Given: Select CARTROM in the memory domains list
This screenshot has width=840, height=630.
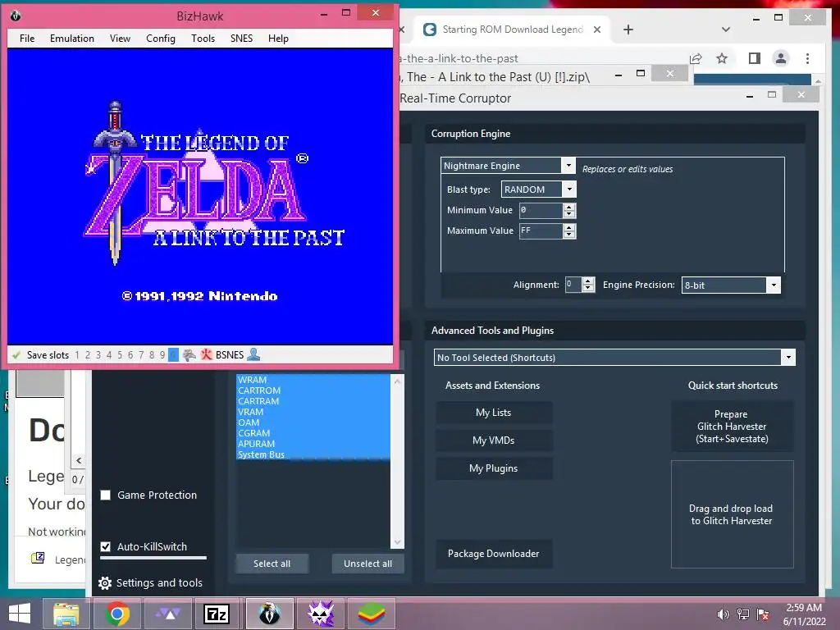Looking at the screenshot, I should 313,390.
